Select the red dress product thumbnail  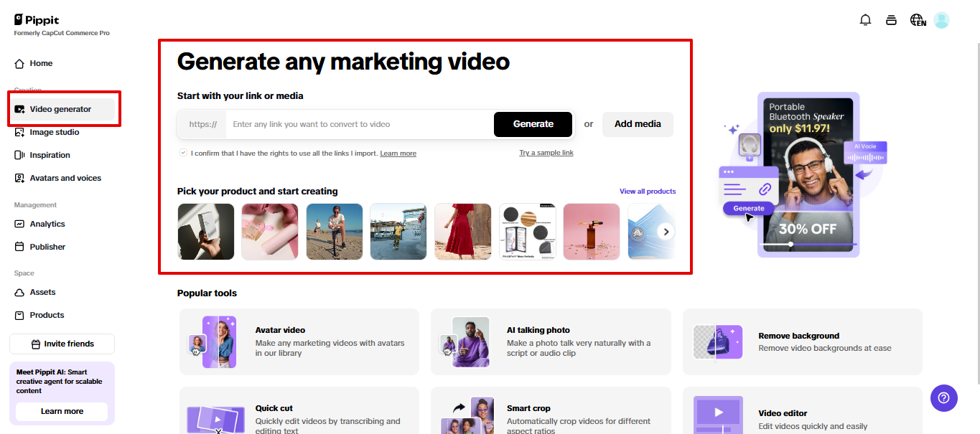point(462,231)
